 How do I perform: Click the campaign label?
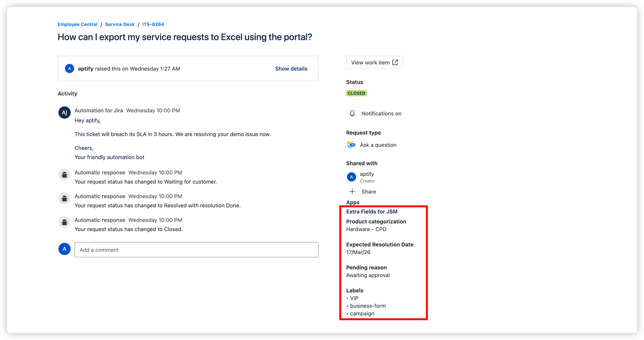tap(362, 314)
